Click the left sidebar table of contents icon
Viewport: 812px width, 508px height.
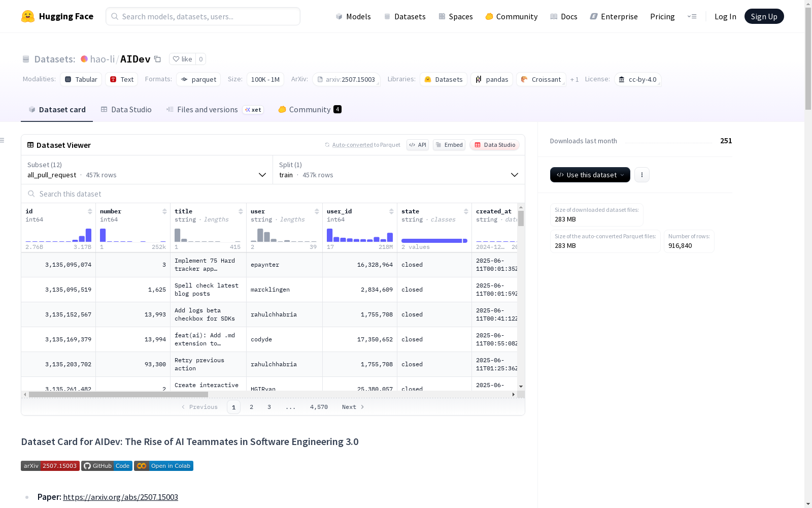pos(3,140)
